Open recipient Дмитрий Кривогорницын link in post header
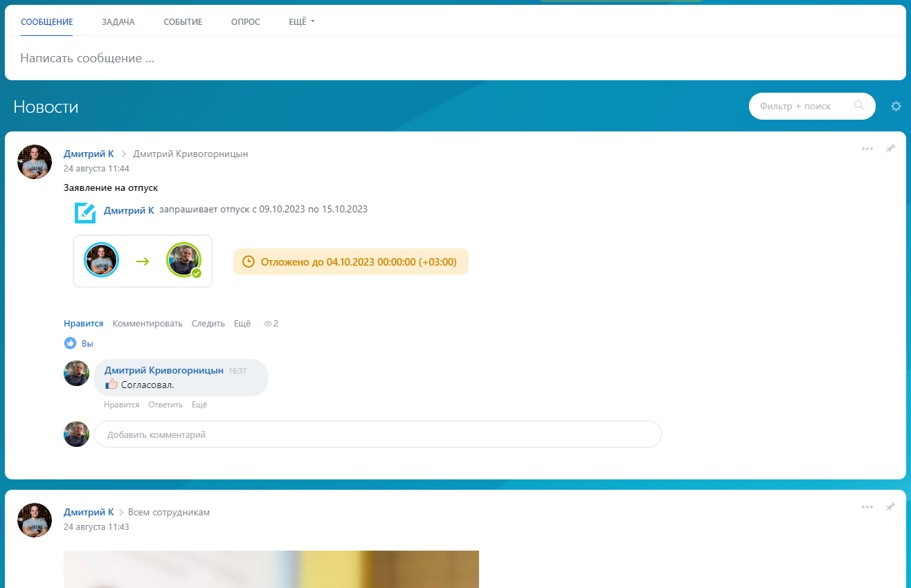The width and height of the screenshot is (911, 588). click(x=190, y=154)
